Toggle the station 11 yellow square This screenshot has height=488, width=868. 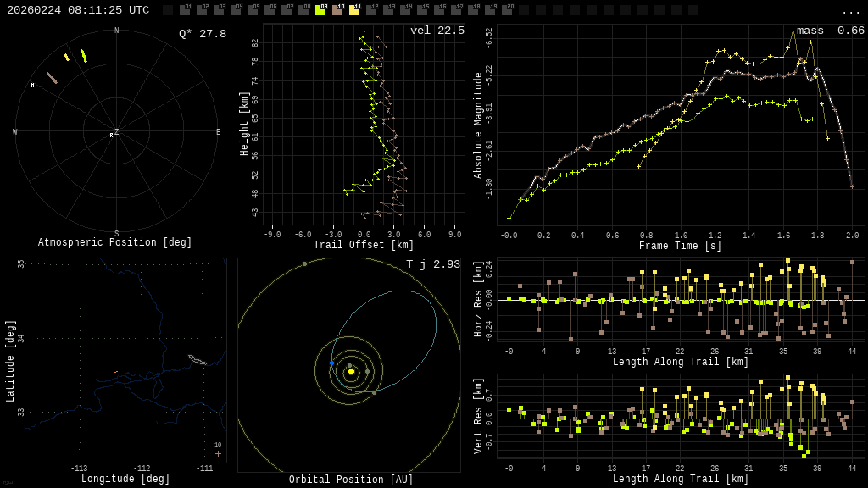click(x=354, y=10)
